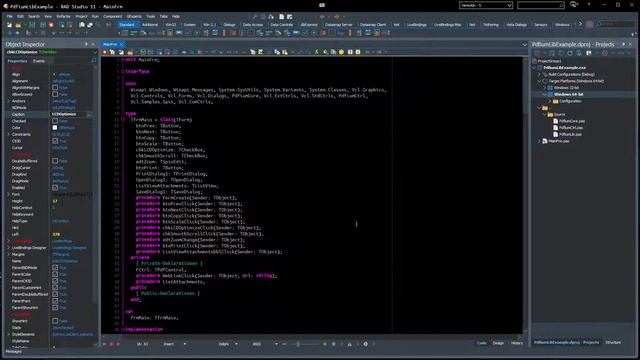640x360 pixels.
Task: Toggle the Enabled property checkbox
Action: [x=55, y=188]
